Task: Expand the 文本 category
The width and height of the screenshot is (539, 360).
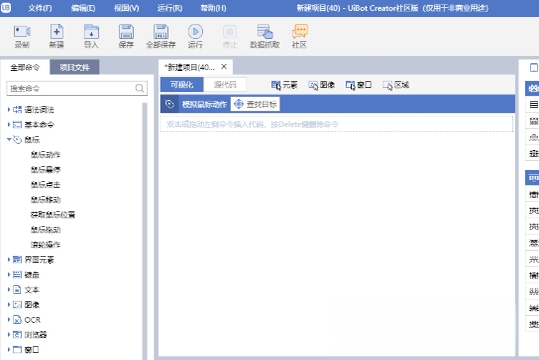Action: pyautogui.click(x=9, y=290)
